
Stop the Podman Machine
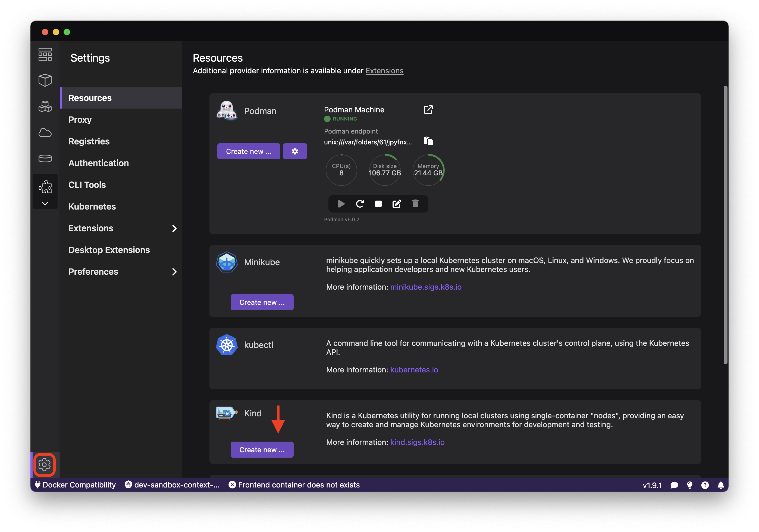tap(378, 204)
